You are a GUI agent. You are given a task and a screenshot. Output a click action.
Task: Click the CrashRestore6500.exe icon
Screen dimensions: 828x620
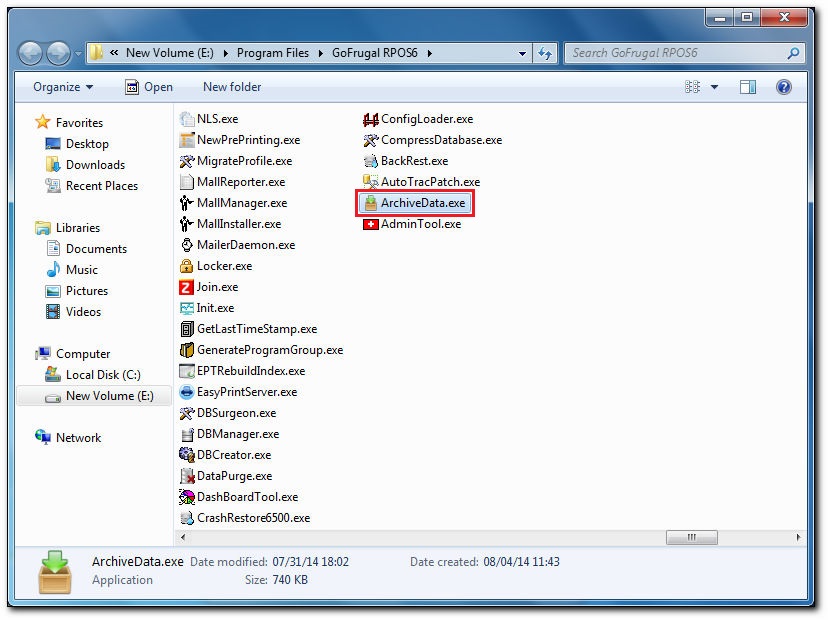[187, 518]
